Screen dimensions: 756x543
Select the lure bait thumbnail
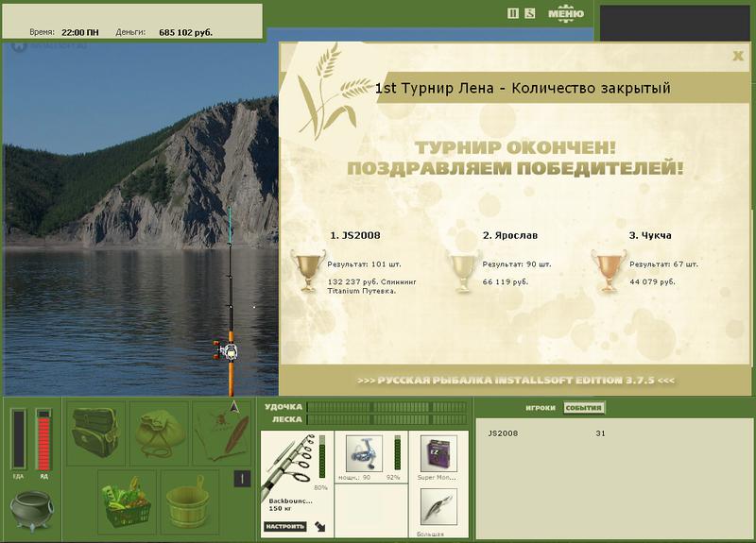[438, 507]
